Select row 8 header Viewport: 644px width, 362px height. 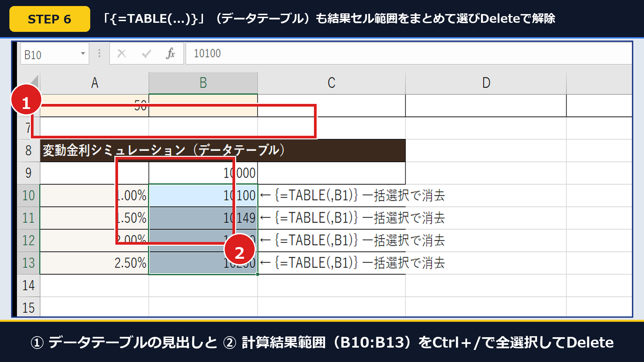tap(29, 150)
